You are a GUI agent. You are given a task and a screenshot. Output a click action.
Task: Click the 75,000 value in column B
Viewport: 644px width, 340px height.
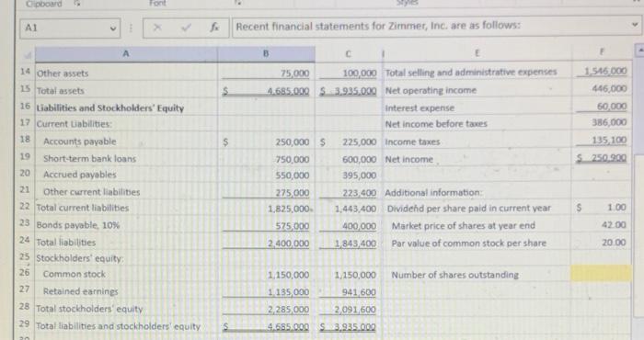[x=295, y=74]
